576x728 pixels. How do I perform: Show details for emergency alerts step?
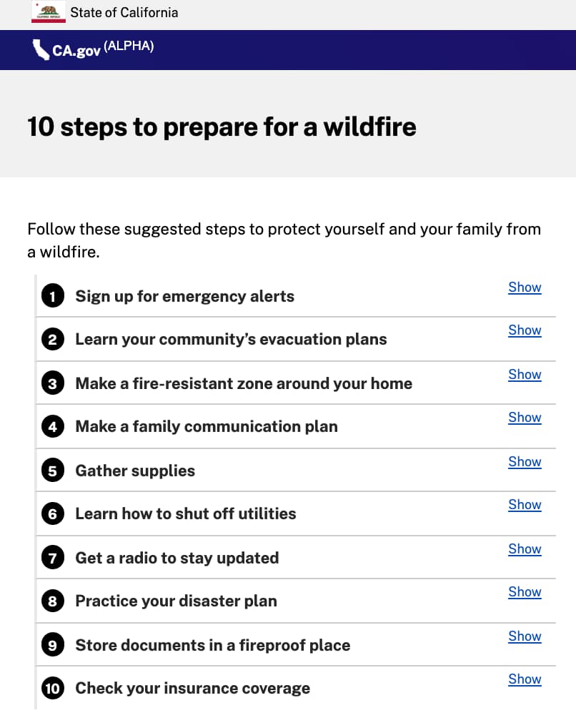coord(525,287)
